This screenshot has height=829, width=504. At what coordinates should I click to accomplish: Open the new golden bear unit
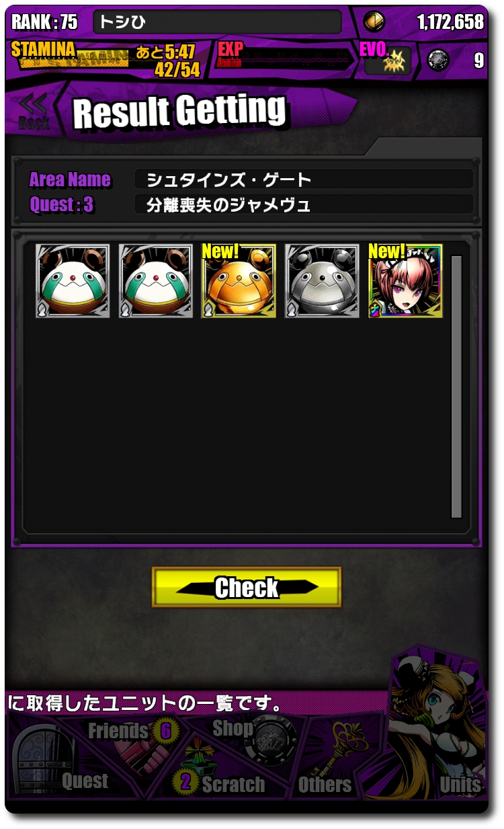click(239, 281)
